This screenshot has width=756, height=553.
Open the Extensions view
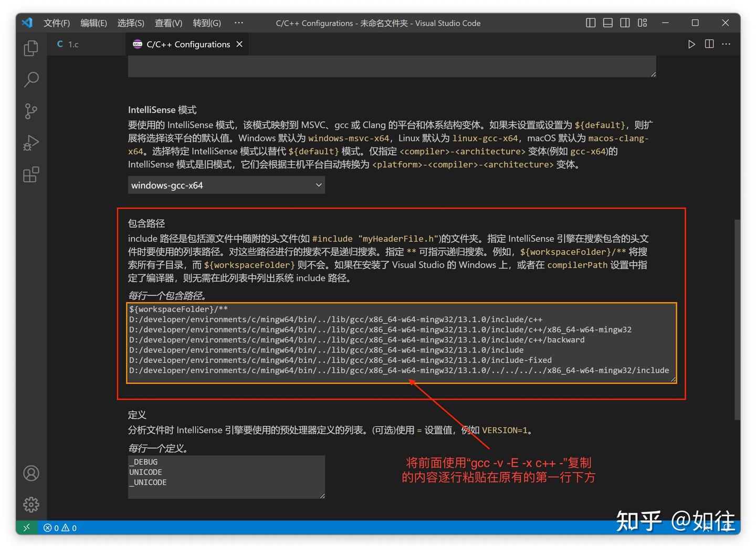30,174
